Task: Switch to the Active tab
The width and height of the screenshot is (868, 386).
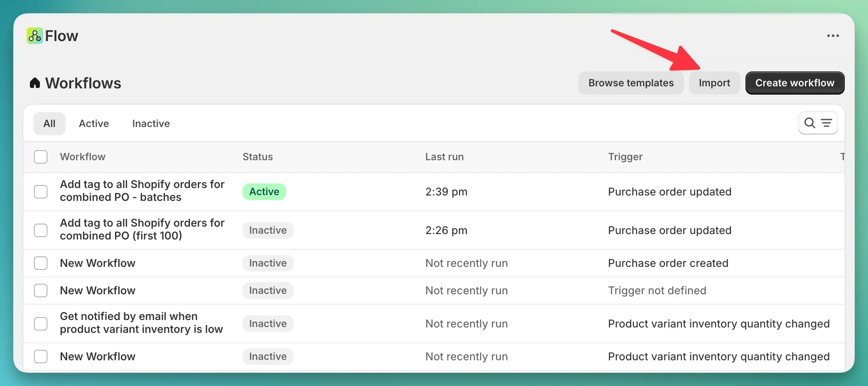Action: 93,123
